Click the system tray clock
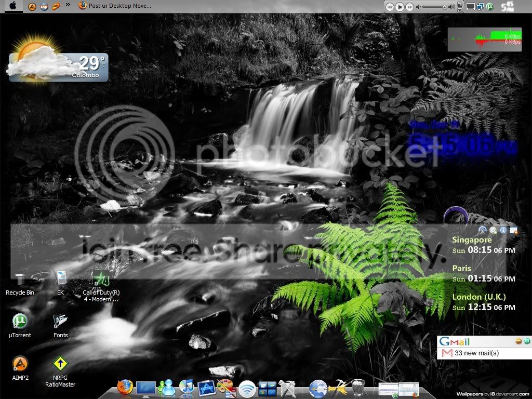Image resolution: width=532 pixels, height=399 pixels. [x=507, y=6]
